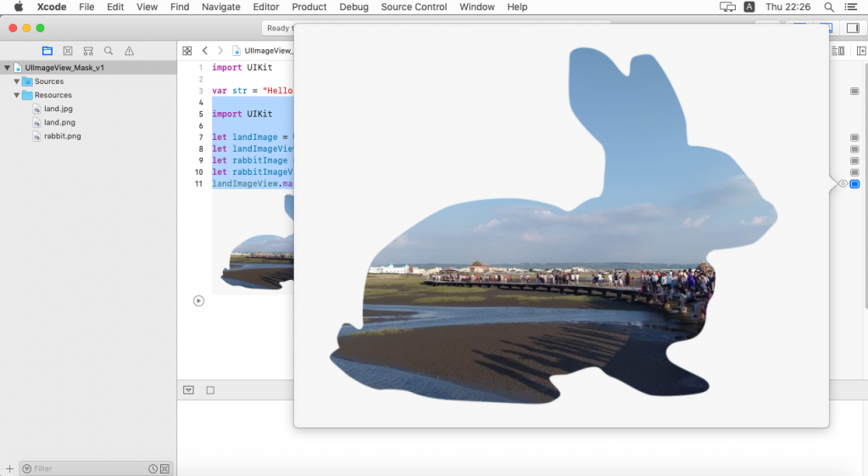Select the Resources folder row
This screenshot has width=868, height=476.
[x=88, y=95]
